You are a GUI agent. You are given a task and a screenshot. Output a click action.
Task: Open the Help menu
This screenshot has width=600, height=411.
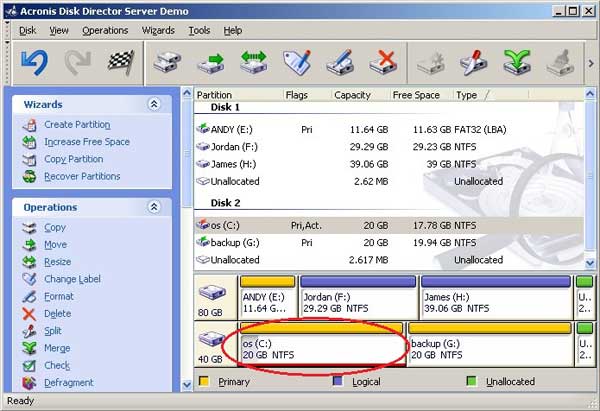tap(233, 30)
